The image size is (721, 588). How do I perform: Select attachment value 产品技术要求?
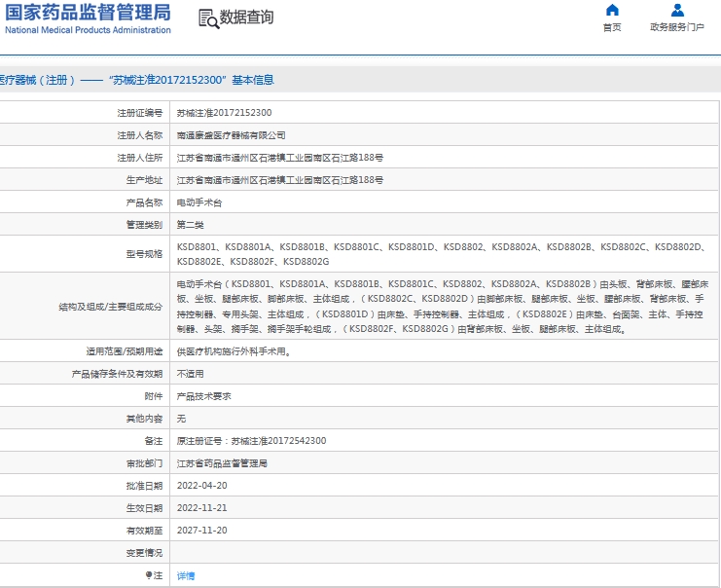click(x=204, y=396)
